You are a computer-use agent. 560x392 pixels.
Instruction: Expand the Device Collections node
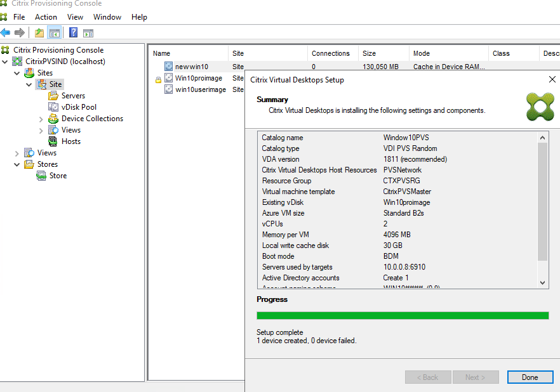[x=41, y=119]
